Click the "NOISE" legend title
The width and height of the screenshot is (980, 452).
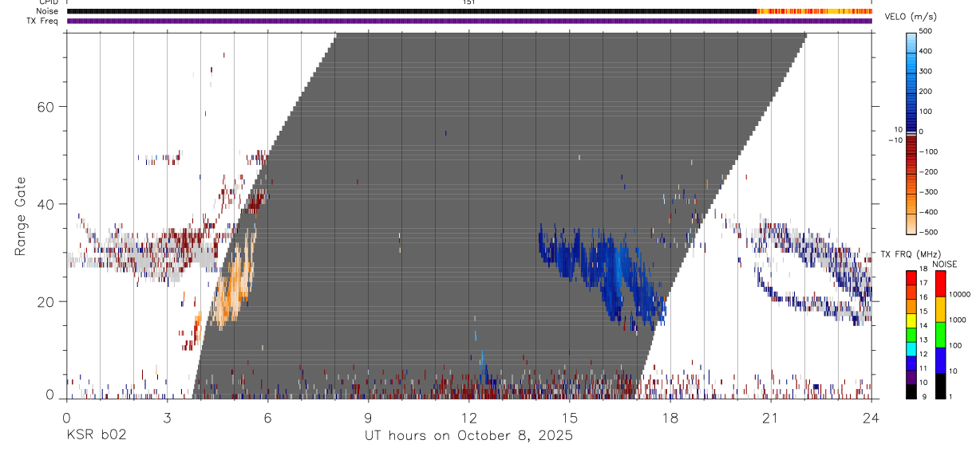944,264
